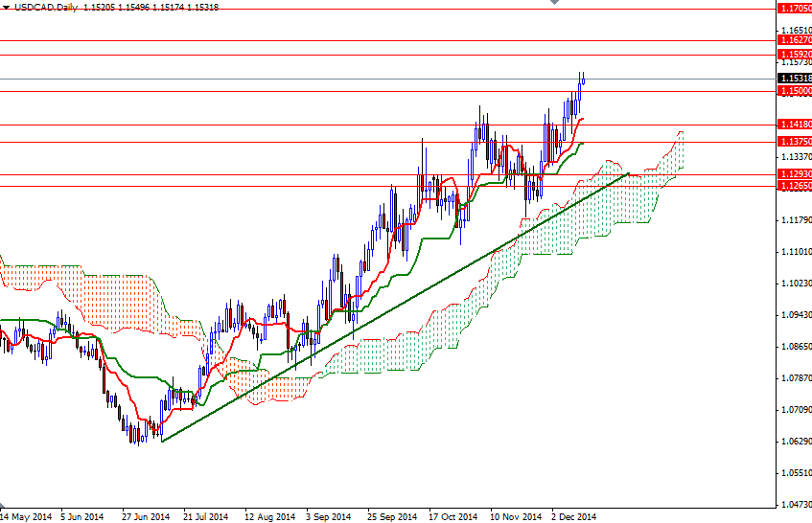Click the chart shift marker triangle at top
Image resolution: width=812 pixels, height=523 pixels.
pyautogui.click(x=555, y=2)
